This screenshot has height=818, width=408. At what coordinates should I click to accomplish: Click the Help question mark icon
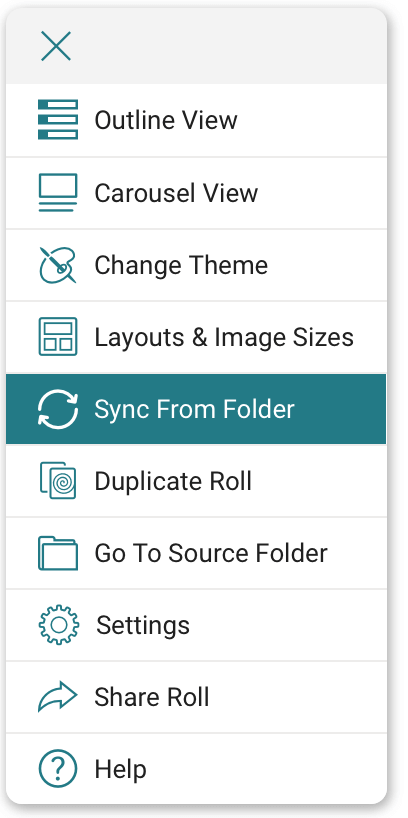pos(58,769)
